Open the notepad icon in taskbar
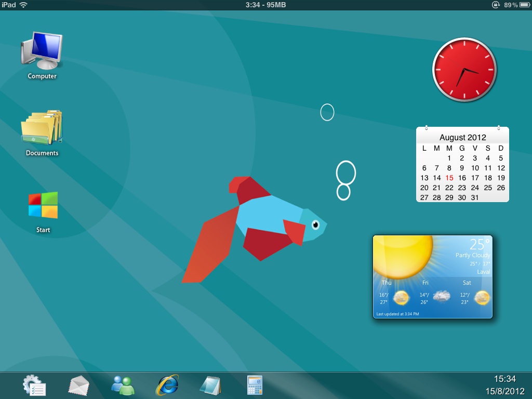Screen dimensions: 532x399 (211, 385)
